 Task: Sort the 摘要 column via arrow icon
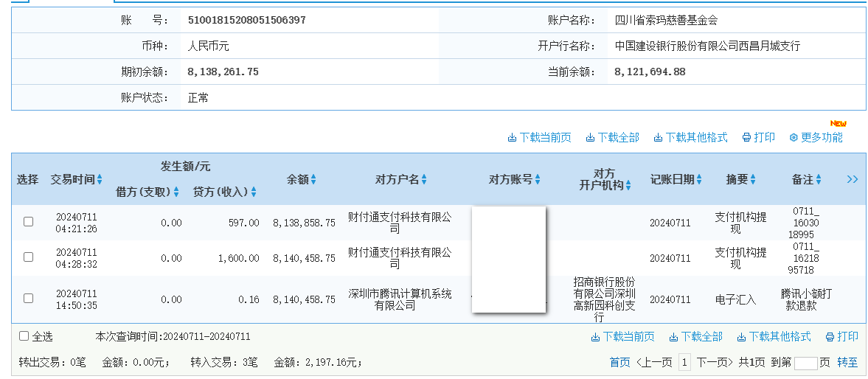click(753, 179)
